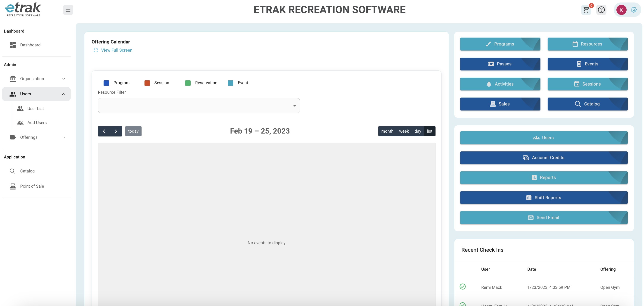Open the Sessions tile

(x=587, y=84)
